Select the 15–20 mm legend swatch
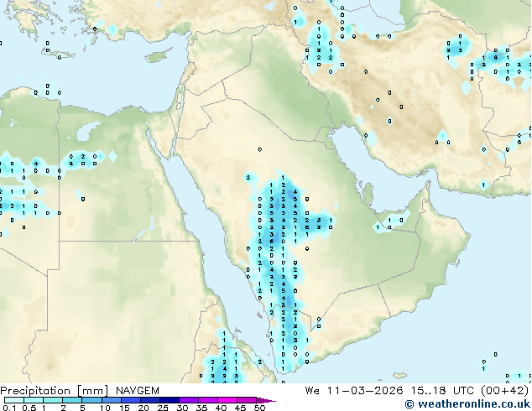Image resolution: width=532 pixels, height=411 pixels. 130,400
